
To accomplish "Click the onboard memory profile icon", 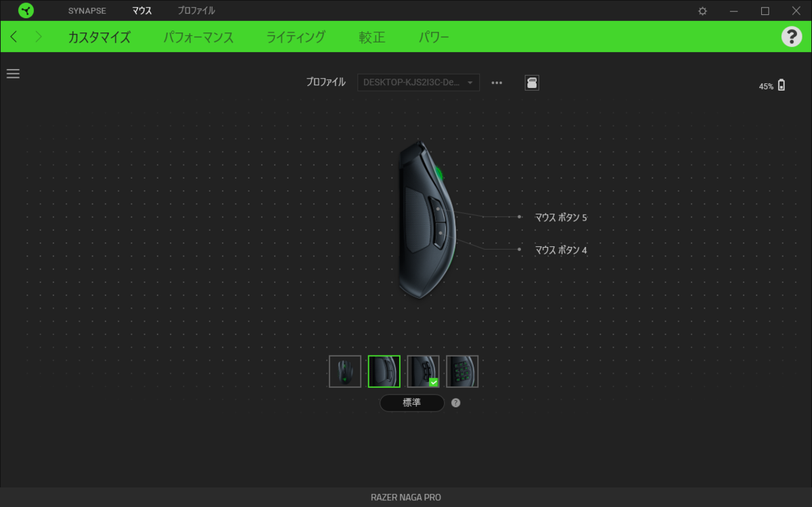I will tap(532, 83).
